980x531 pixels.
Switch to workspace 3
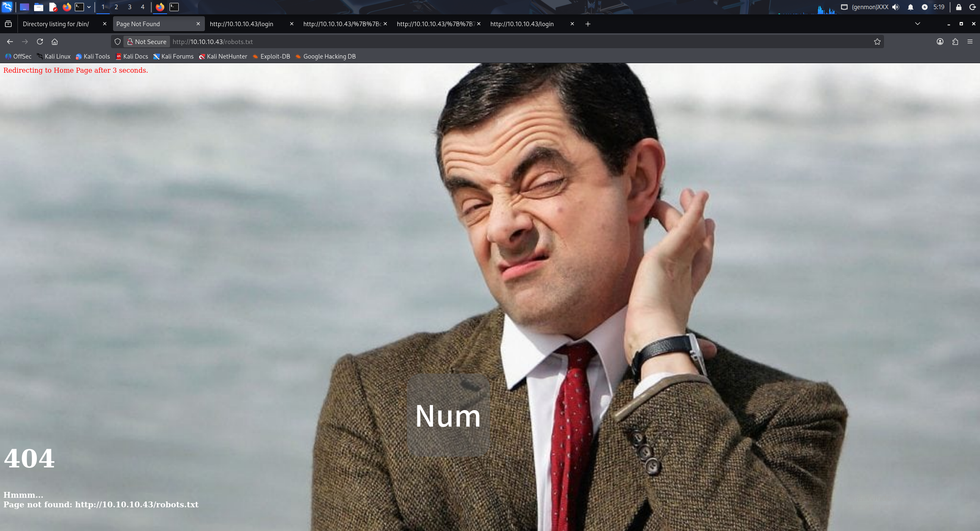pos(129,7)
